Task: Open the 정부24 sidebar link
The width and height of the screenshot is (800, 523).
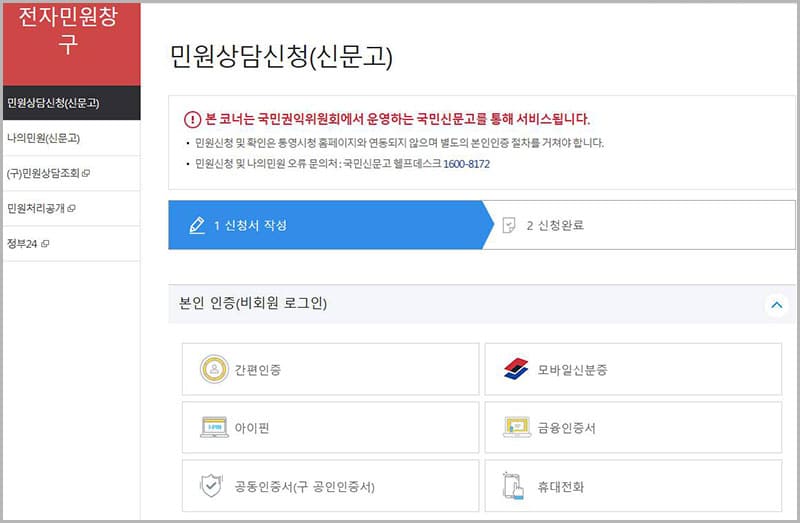Action: tap(22, 244)
